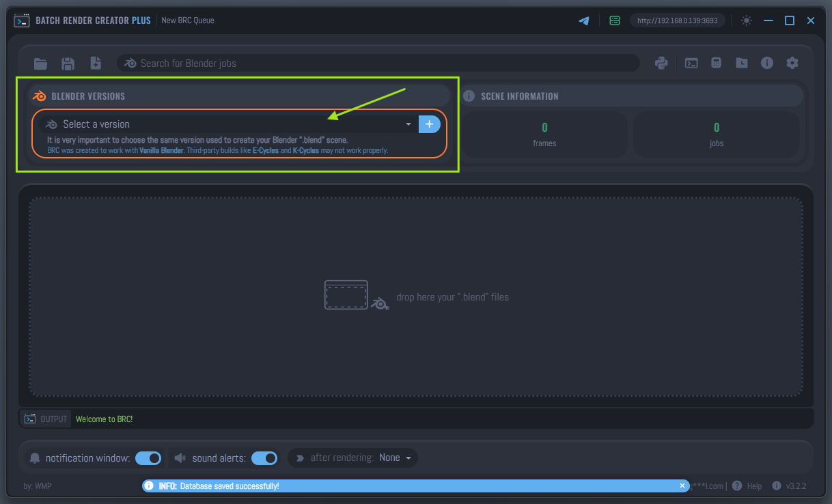
Task: Dismiss the Database saved successfully info banner
Action: (x=682, y=486)
